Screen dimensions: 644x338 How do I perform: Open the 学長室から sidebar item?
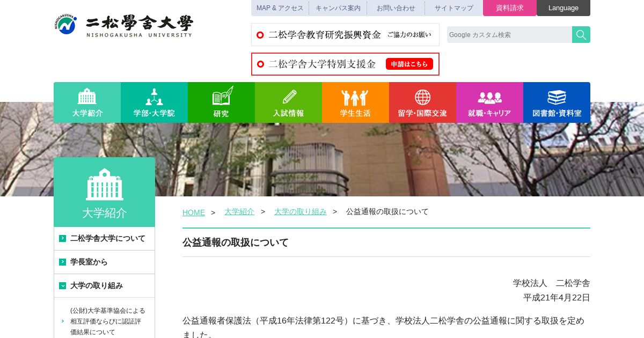[x=105, y=262]
